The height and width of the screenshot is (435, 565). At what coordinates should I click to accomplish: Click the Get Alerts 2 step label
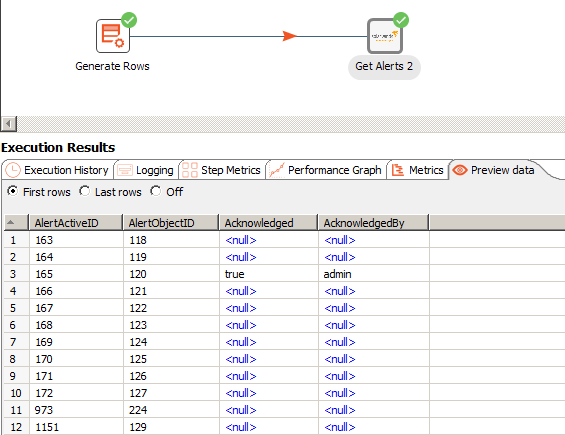coord(384,66)
